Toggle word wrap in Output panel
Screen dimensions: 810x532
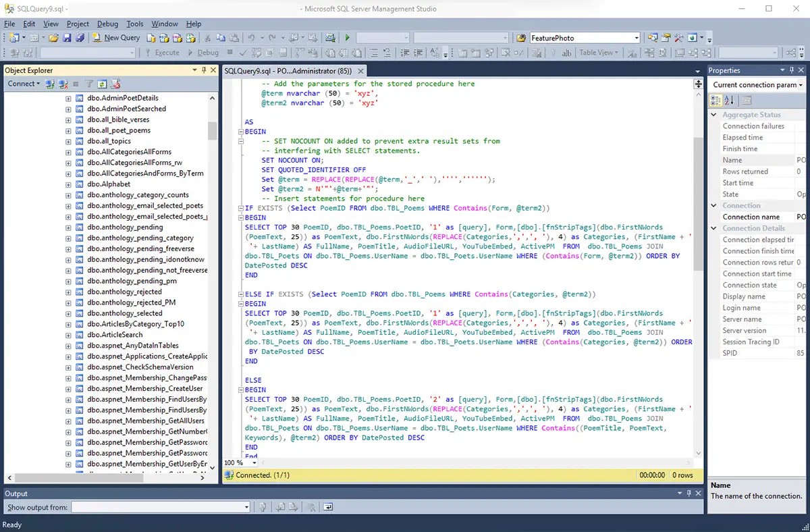tap(327, 507)
